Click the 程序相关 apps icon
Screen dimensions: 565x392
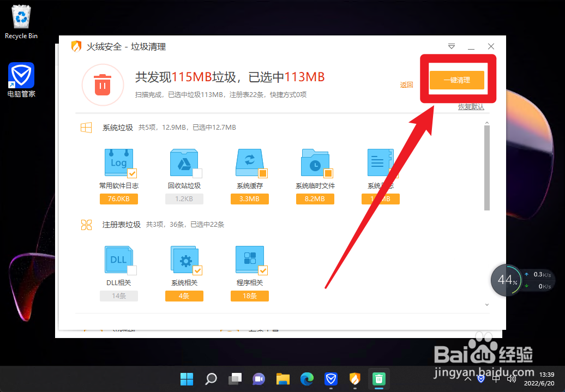[249, 260]
